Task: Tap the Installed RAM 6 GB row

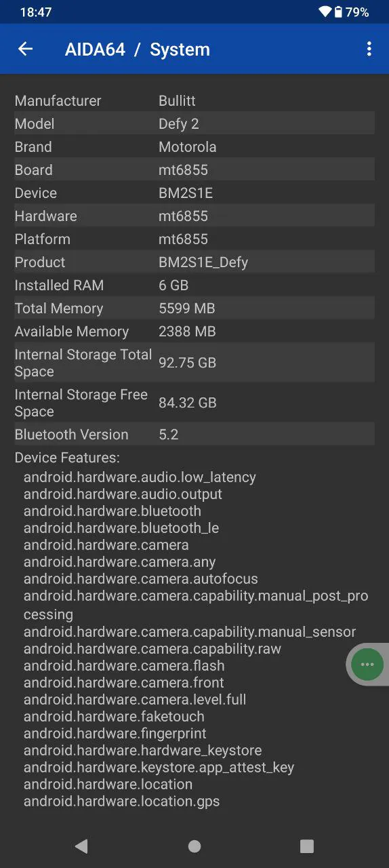Action: [x=194, y=285]
